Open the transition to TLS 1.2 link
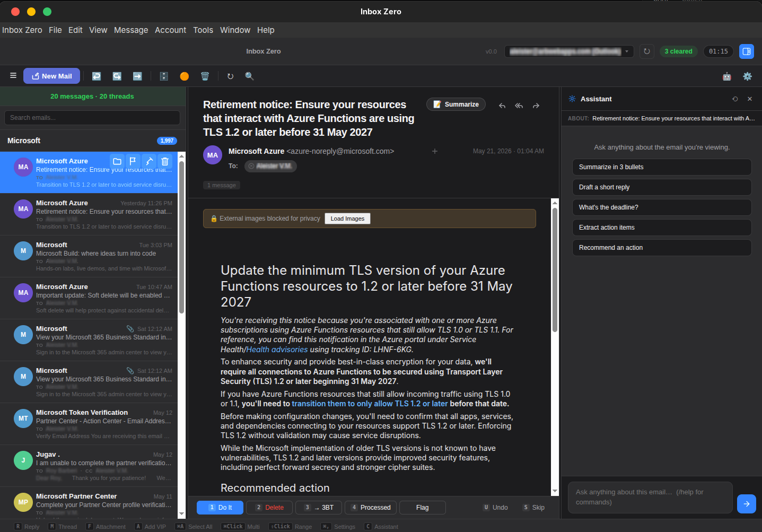 point(370,404)
